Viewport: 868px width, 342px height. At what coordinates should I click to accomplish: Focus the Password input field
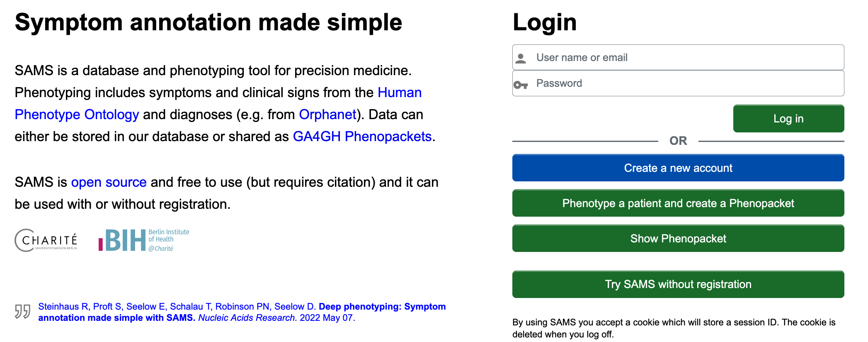pyautogui.click(x=678, y=83)
